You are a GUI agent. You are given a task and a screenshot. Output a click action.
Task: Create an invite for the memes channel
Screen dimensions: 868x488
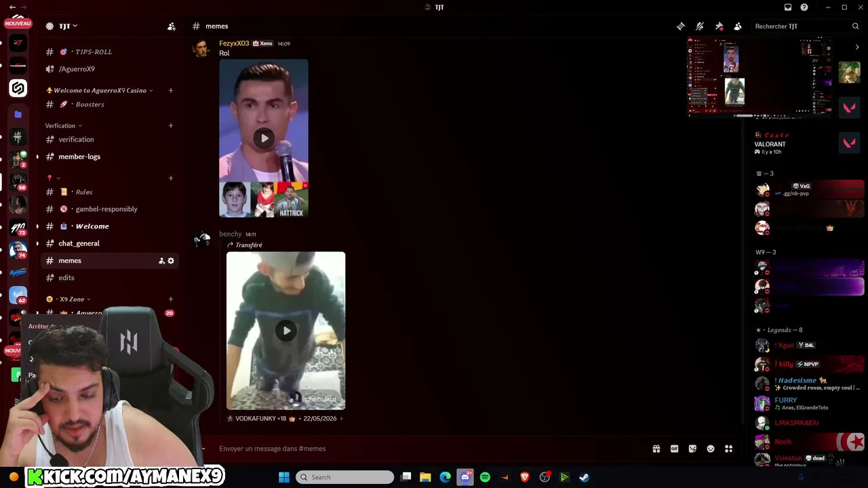161,261
